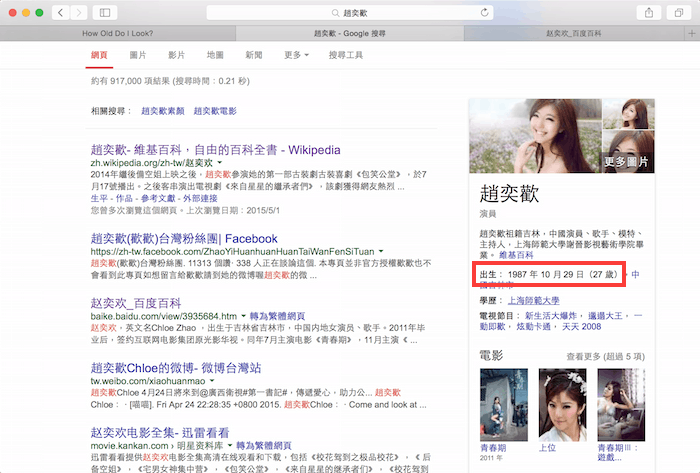Image resolution: width=700 pixels, height=473 pixels.
Task: Open the 炫動卡通 TV show link
Action: coord(533,326)
